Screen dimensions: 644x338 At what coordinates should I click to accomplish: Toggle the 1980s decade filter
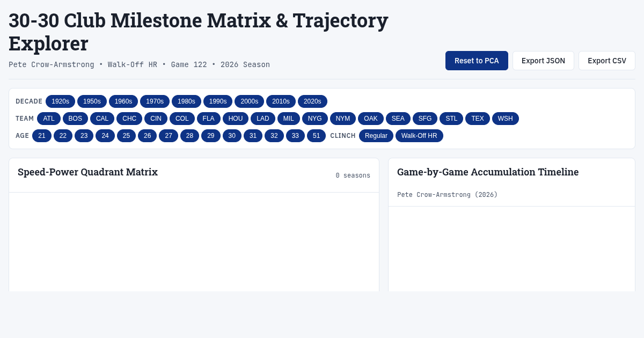[x=186, y=101]
